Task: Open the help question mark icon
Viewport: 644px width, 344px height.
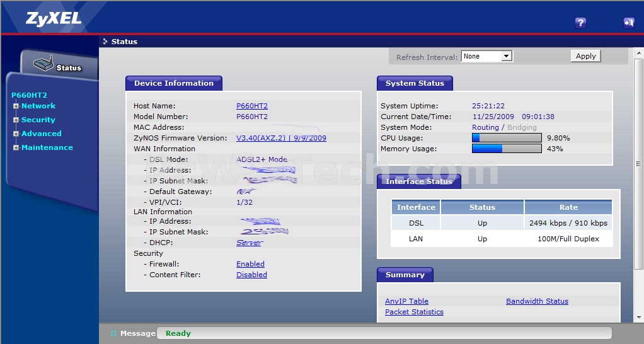Action: pyautogui.click(x=580, y=23)
